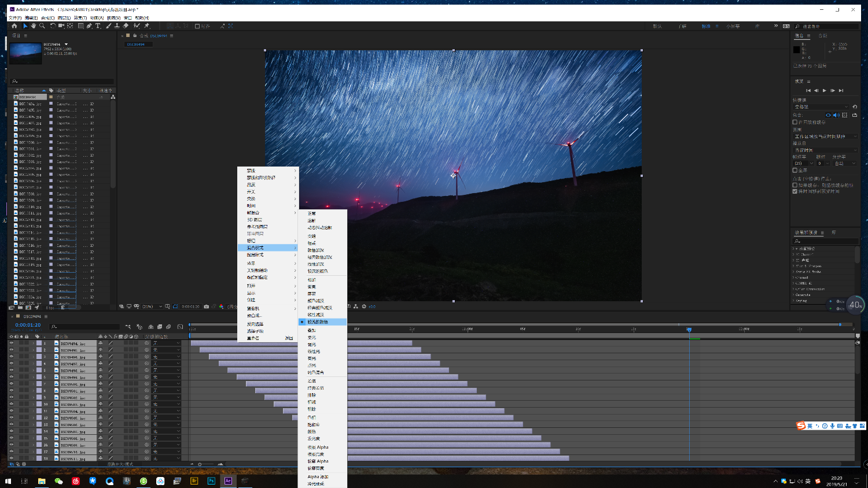This screenshot has height=488, width=868.
Task: Select the Roto Brush tool
Action: coord(137,26)
